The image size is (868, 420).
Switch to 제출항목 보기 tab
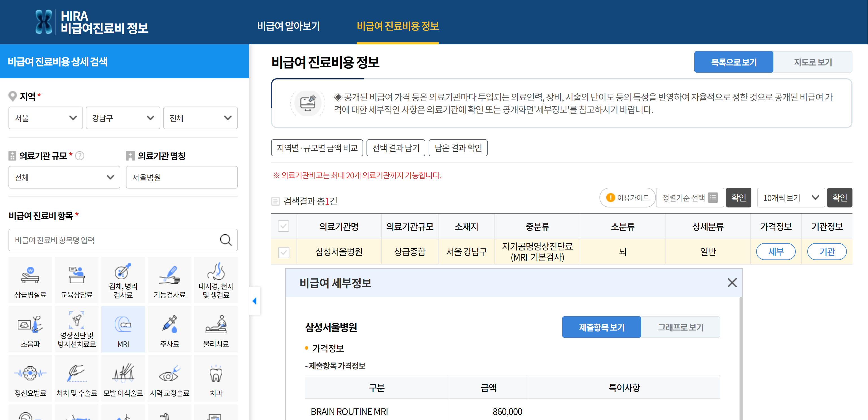pyautogui.click(x=601, y=327)
